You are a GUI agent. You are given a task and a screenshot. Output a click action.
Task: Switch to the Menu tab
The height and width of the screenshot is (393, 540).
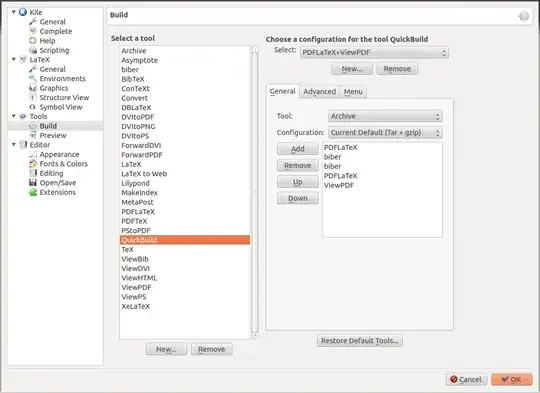[x=353, y=92]
